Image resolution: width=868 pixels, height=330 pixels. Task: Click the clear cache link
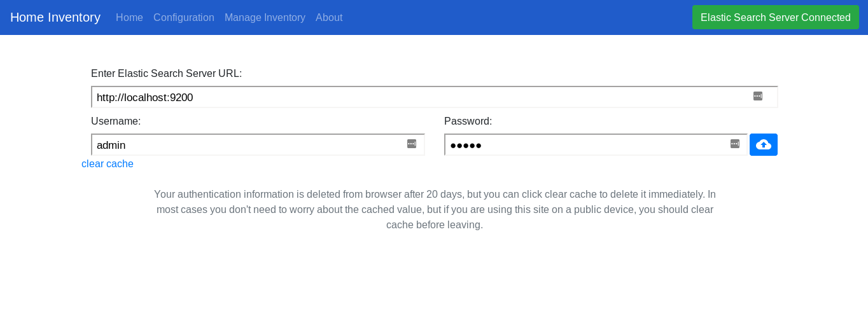[x=108, y=164]
